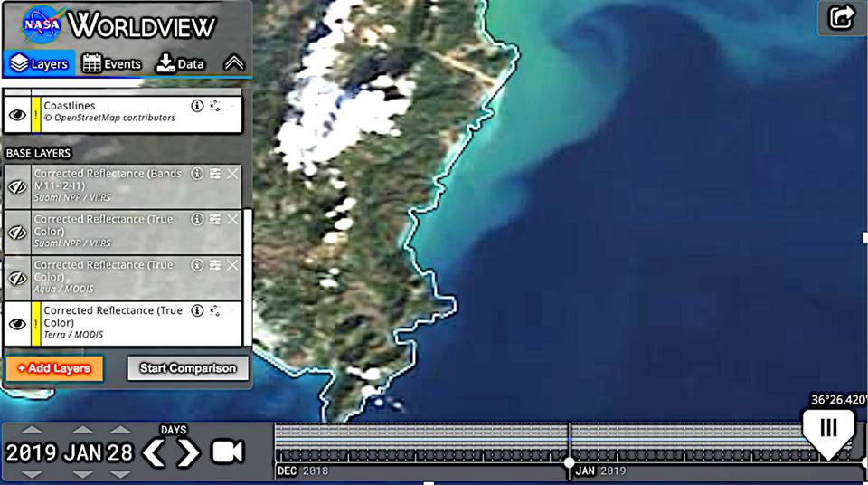Decrease the month with down arrow
868x485 pixels.
point(82,474)
